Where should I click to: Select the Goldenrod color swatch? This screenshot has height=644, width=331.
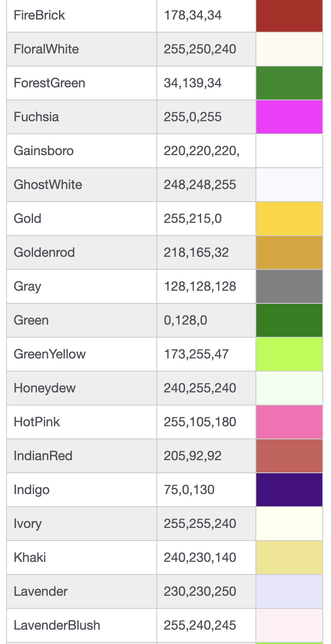coord(289,252)
